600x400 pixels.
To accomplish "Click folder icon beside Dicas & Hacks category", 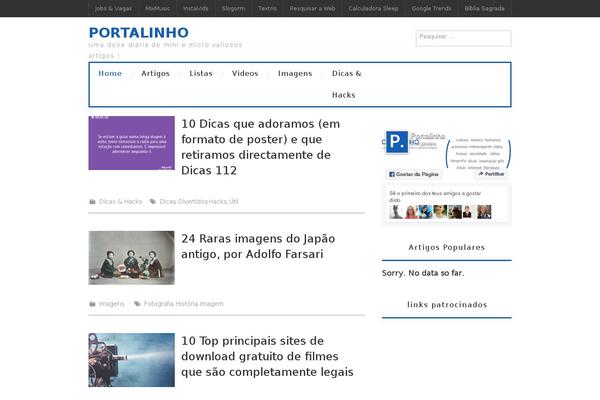I will (92, 202).
